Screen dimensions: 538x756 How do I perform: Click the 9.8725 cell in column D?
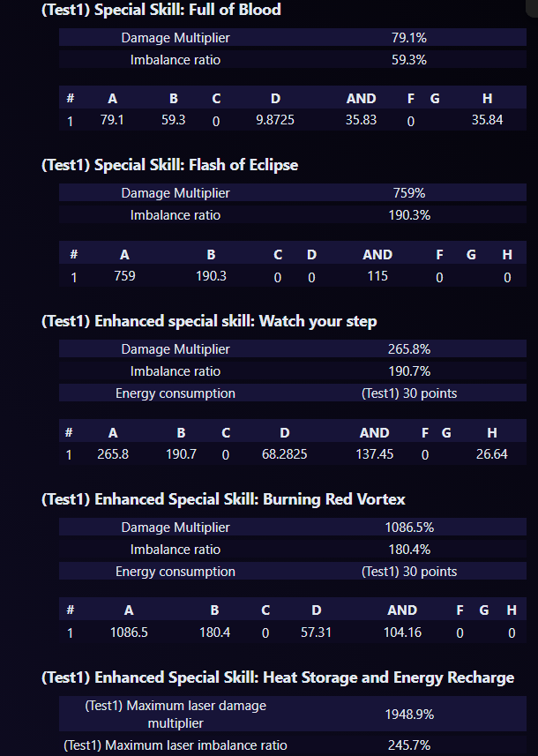(275, 120)
